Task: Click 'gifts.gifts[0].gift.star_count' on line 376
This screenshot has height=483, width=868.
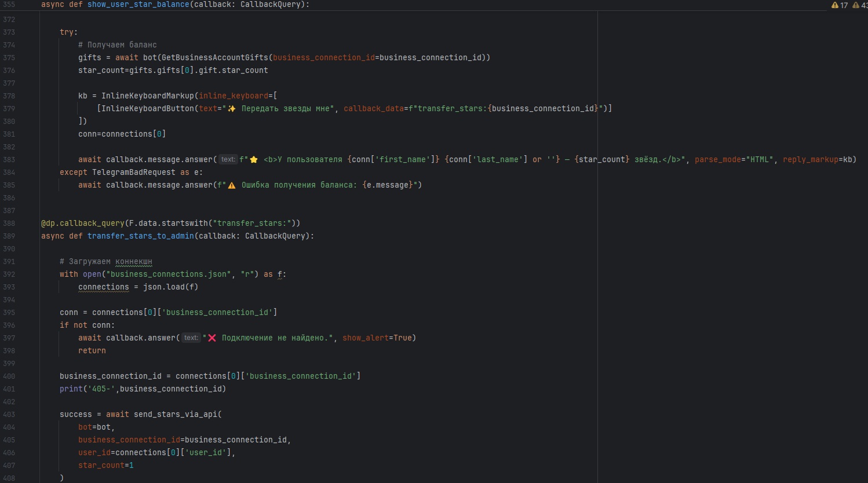Action: pyautogui.click(x=199, y=70)
